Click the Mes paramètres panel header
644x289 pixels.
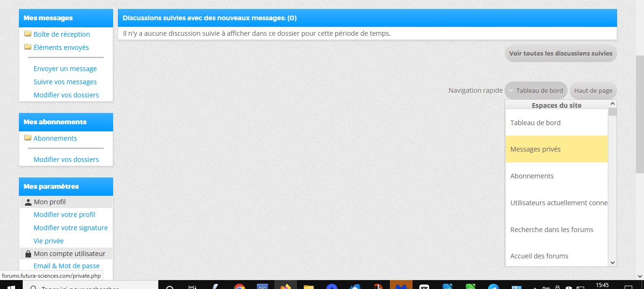tap(66, 186)
